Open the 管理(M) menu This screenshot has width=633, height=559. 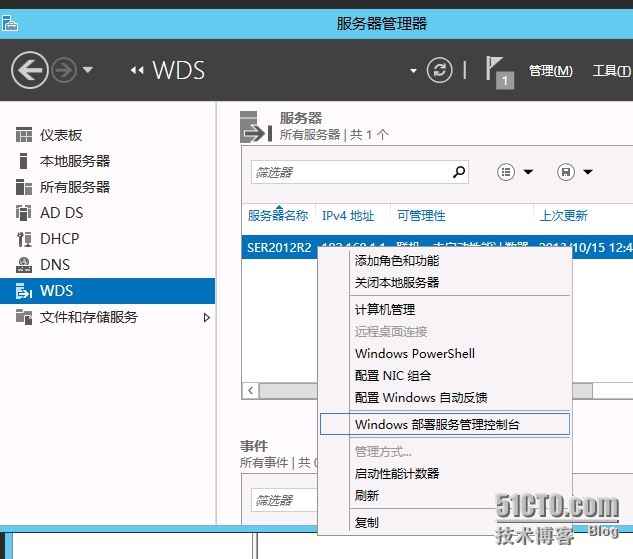tap(551, 71)
